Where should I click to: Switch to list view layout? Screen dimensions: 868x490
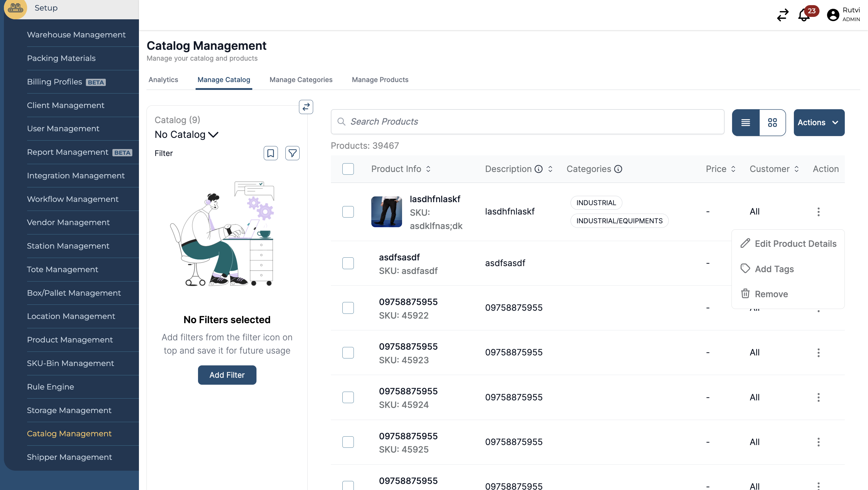tap(745, 122)
